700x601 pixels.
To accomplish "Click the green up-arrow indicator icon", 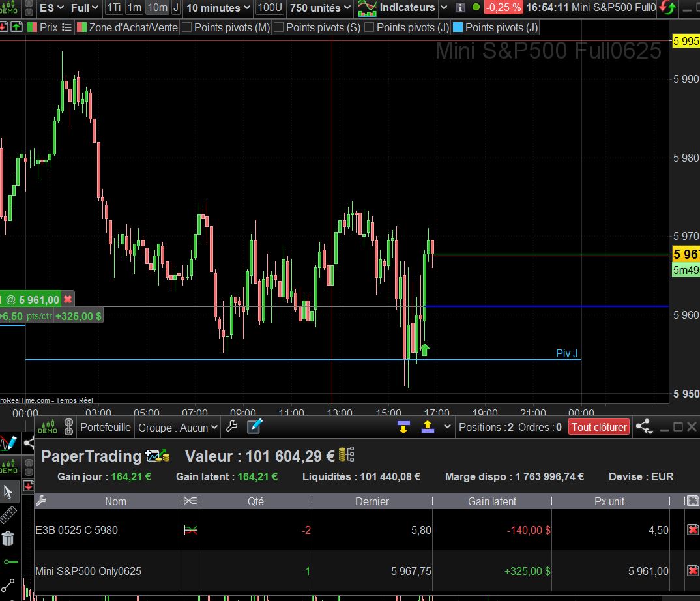I will pos(16,27).
